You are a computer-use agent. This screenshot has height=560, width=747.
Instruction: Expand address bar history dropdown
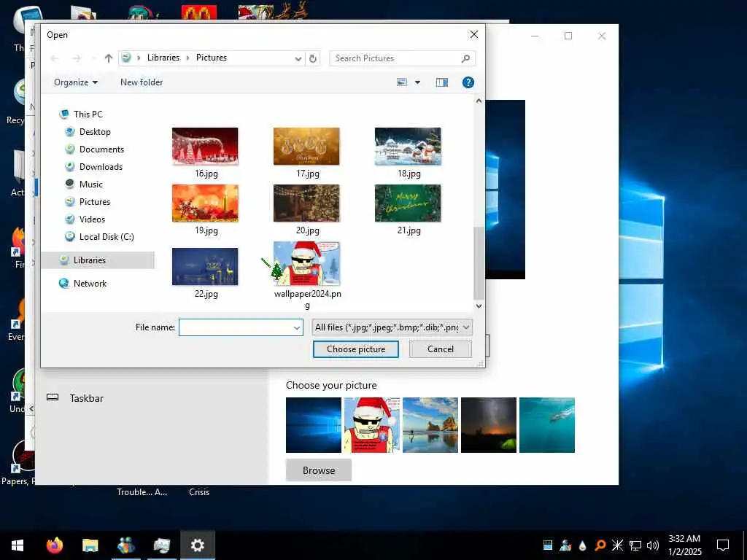(x=298, y=58)
